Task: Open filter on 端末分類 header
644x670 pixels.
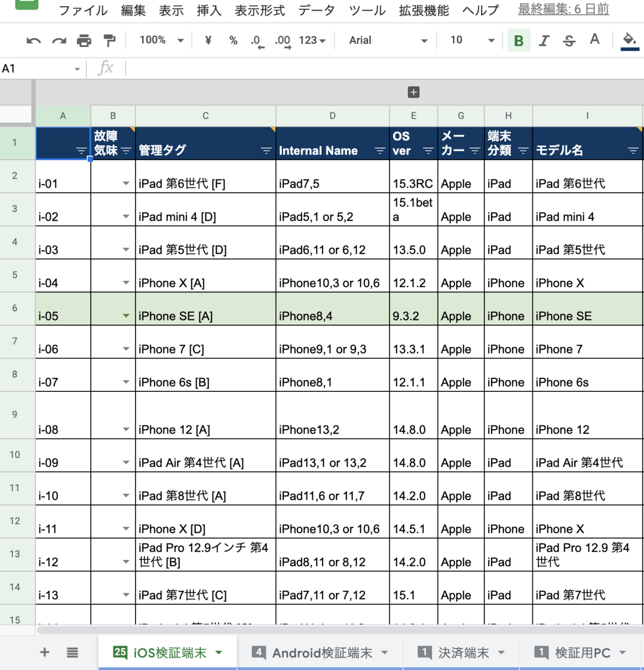Action: click(x=523, y=151)
